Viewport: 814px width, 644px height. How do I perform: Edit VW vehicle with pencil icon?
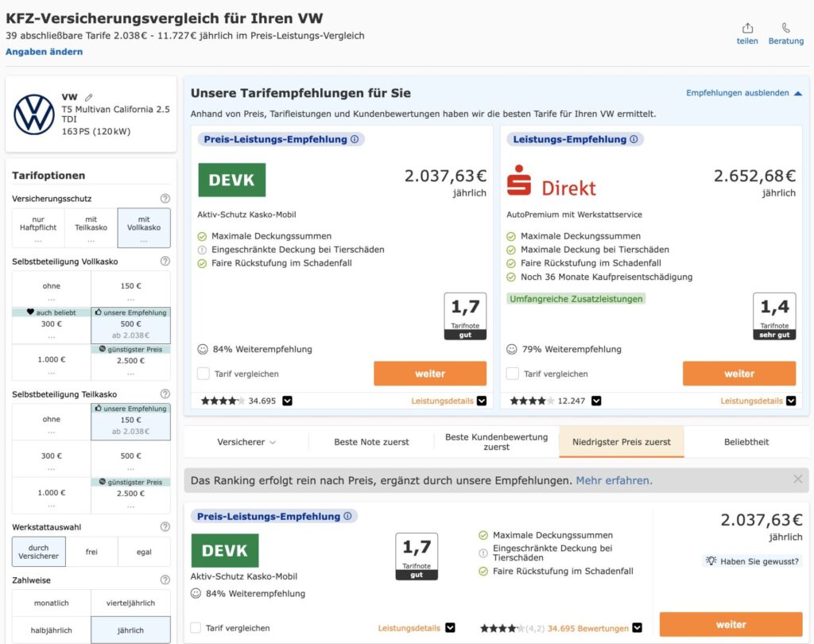(89, 97)
